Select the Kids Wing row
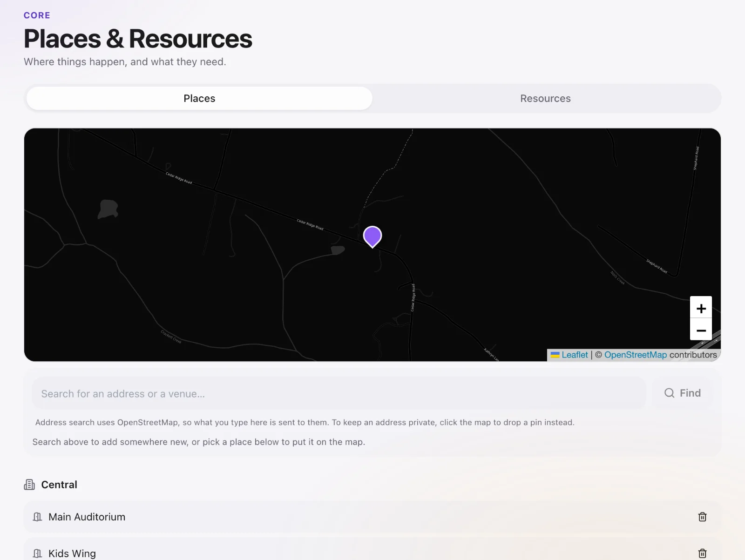The height and width of the screenshot is (560, 745). 372,549
